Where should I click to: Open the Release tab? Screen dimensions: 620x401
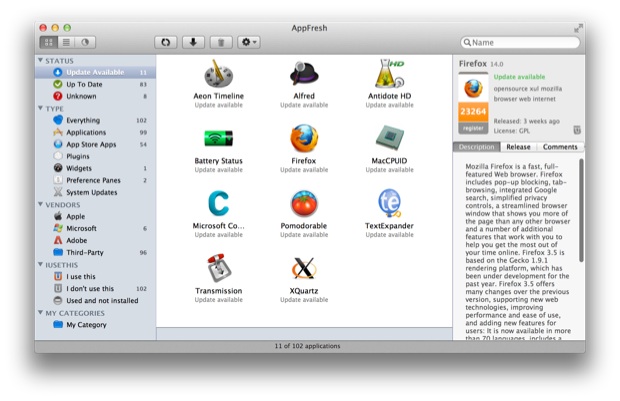pos(518,147)
